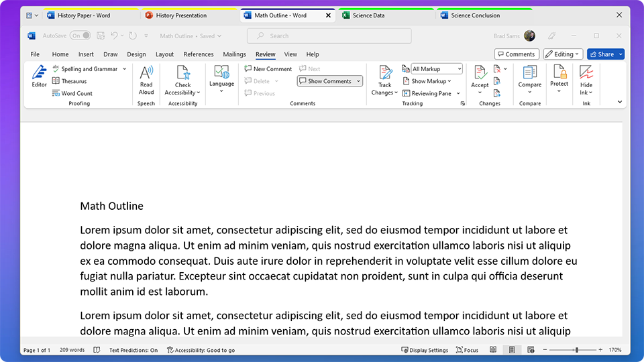644x362 pixels.
Task: Open Protect document options
Action: [559, 79]
